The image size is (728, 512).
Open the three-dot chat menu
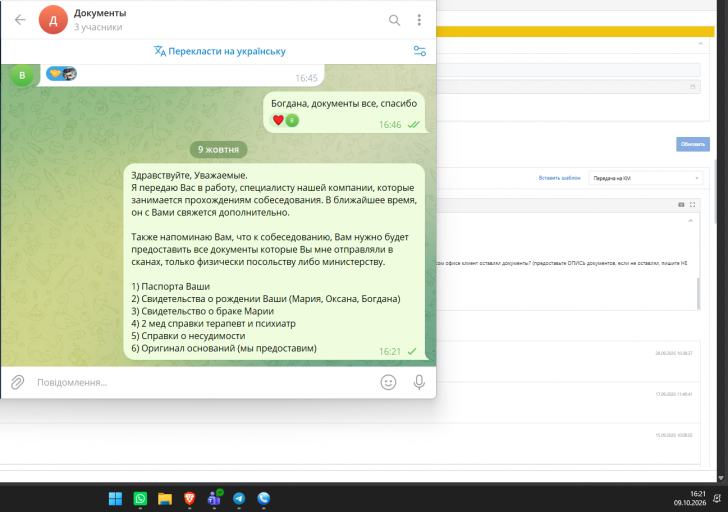[419, 20]
